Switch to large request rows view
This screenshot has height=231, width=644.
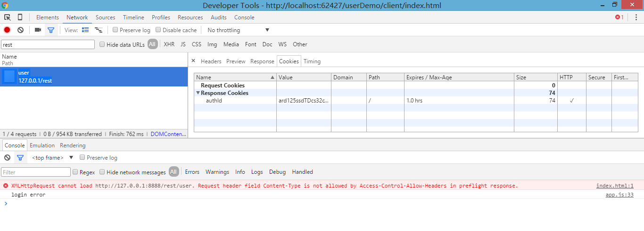[85, 30]
